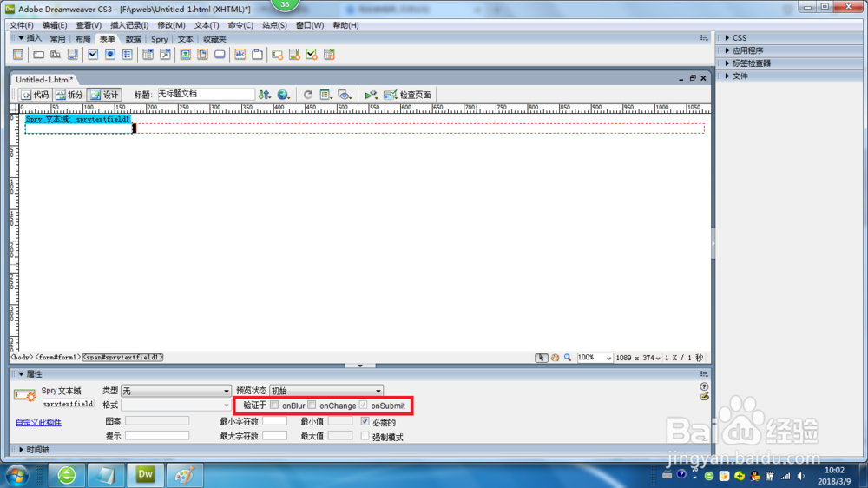Insert a Spry Validation Checkbox
Image resolution: width=868 pixels, height=488 pixels.
click(312, 55)
